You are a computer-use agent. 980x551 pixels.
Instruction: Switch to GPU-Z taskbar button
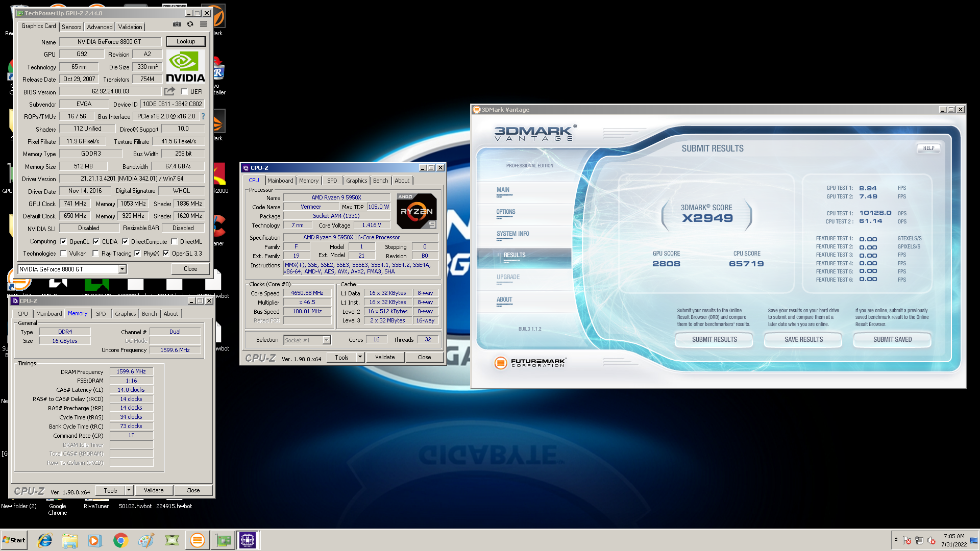point(223,540)
